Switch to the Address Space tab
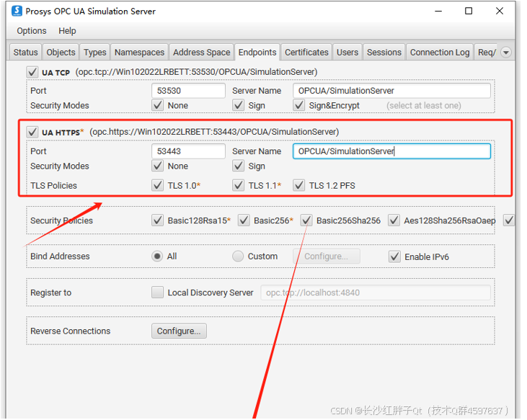Image resolution: width=527 pixels, height=420 pixels. 201,53
